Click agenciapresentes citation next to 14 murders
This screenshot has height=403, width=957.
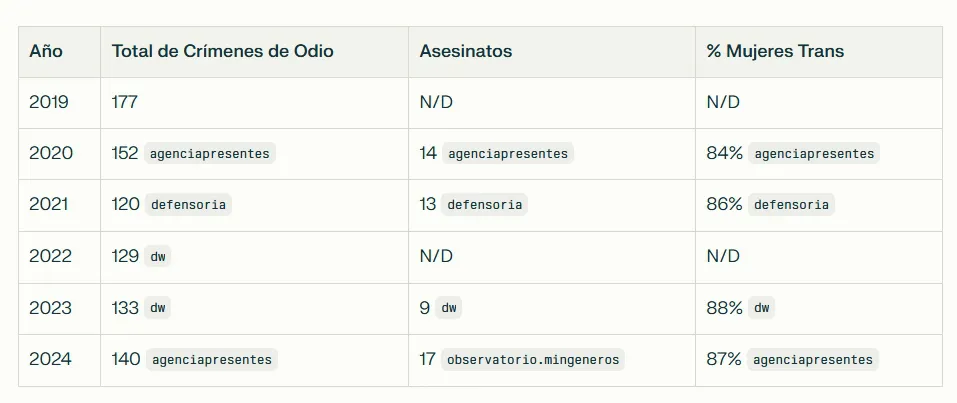click(x=507, y=154)
